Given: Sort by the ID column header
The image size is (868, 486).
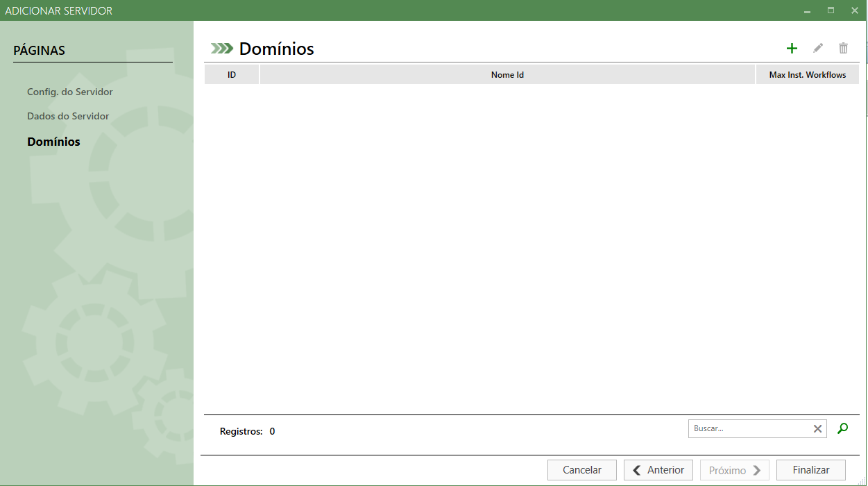Looking at the screenshot, I should [232, 74].
